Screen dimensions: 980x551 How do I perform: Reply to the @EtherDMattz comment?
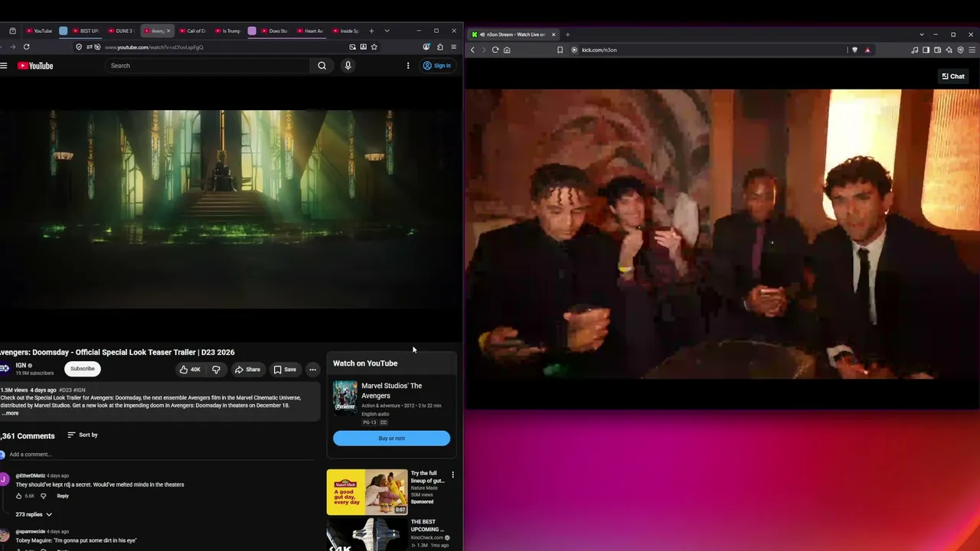click(x=63, y=496)
